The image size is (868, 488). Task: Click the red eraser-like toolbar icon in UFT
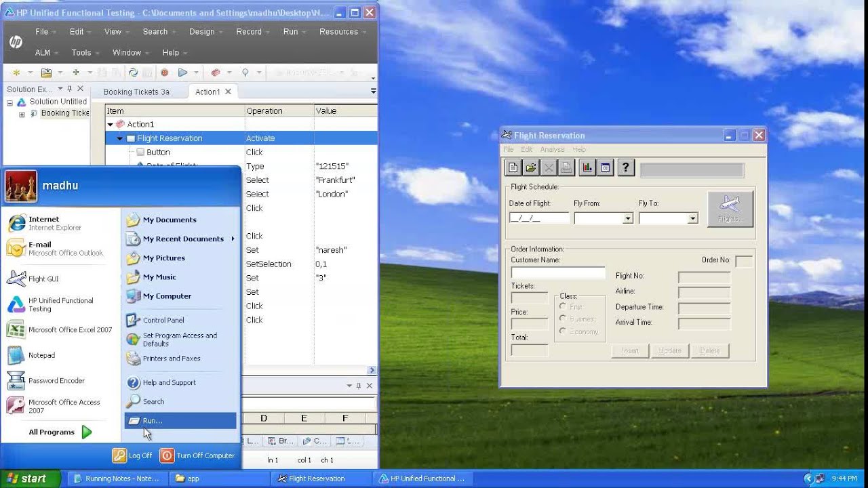point(216,73)
